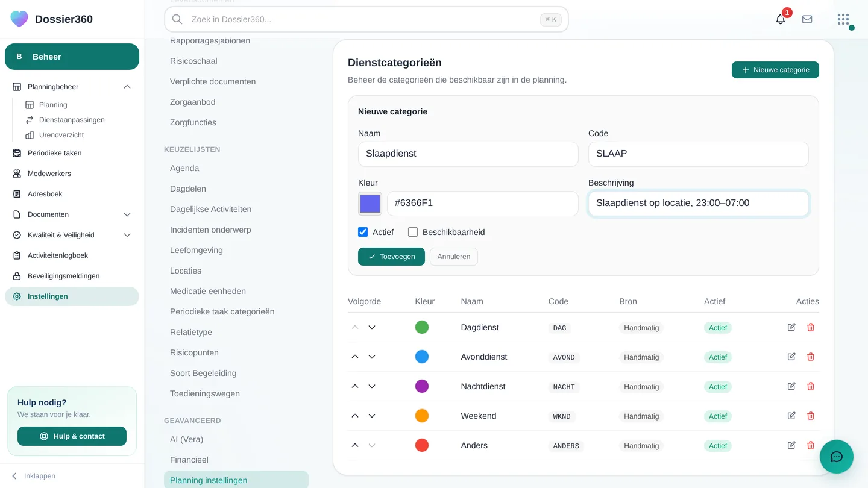The height and width of the screenshot is (488, 868).
Task: Enable the Beschikbaarheid checkbox
Action: pos(413,232)
